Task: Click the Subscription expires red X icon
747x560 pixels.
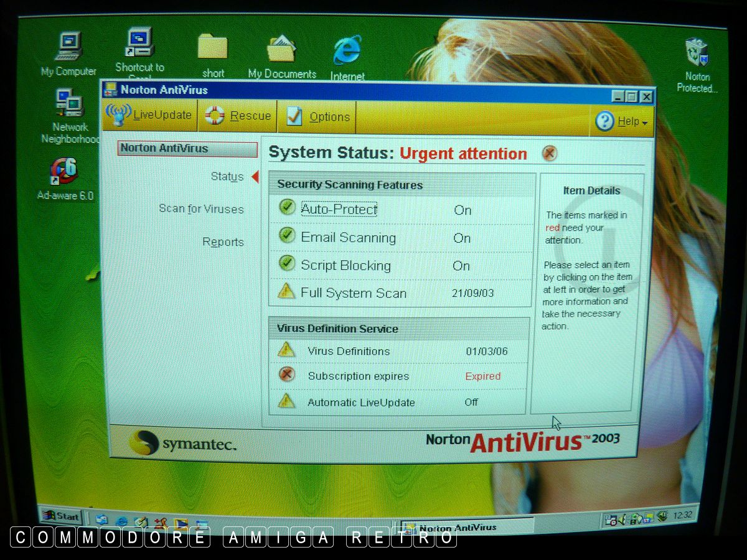Action: click(286, 375)
